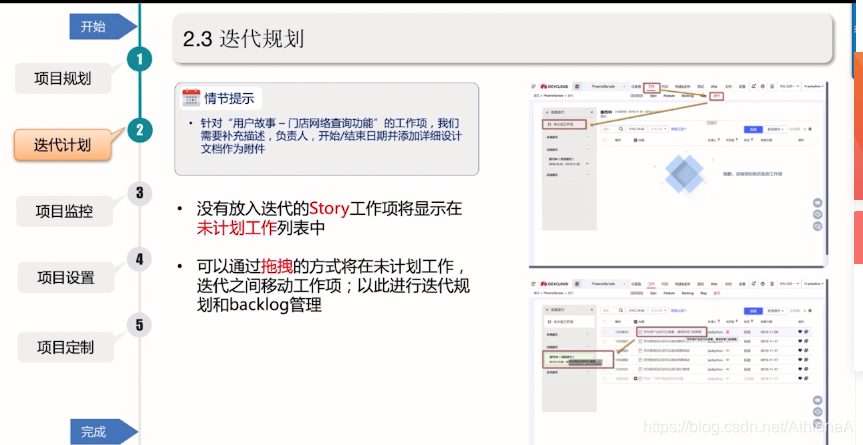Click search magnifier in upper screenshot

tap(621, 129)
